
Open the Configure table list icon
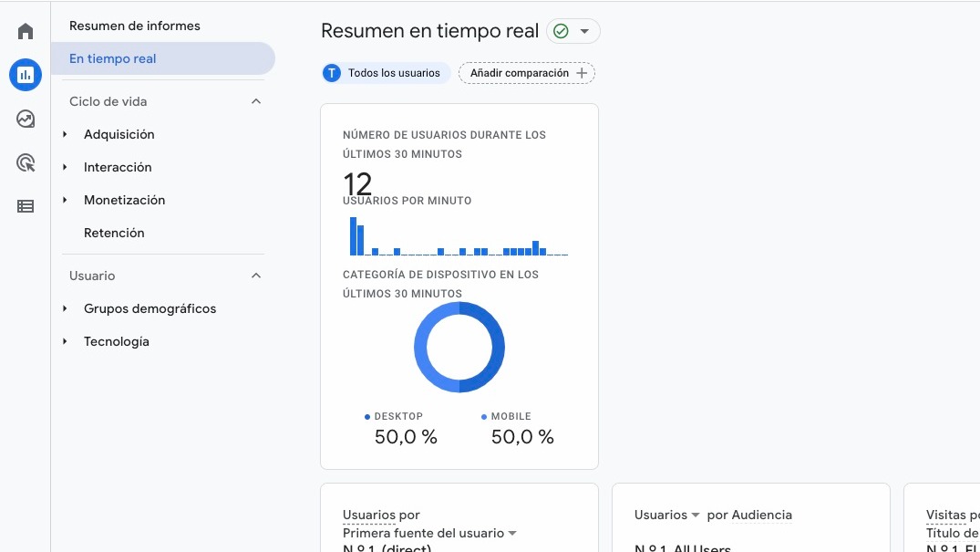point(26,206)
